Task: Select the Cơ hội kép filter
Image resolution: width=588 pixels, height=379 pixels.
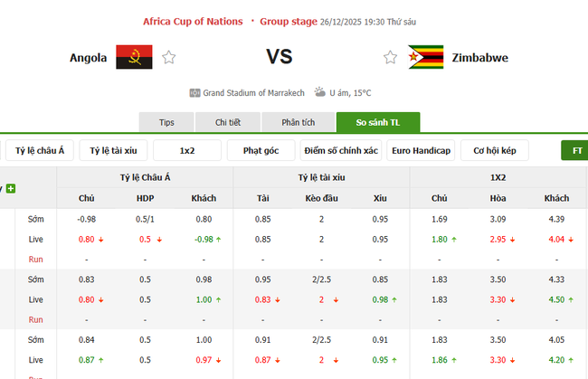Action: [x=495, y=150]
